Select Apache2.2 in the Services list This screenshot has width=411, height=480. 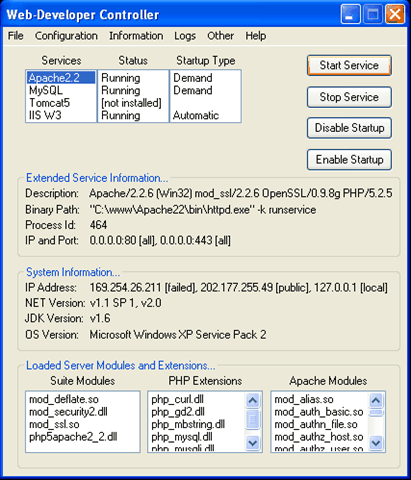[x=61, y=78]
